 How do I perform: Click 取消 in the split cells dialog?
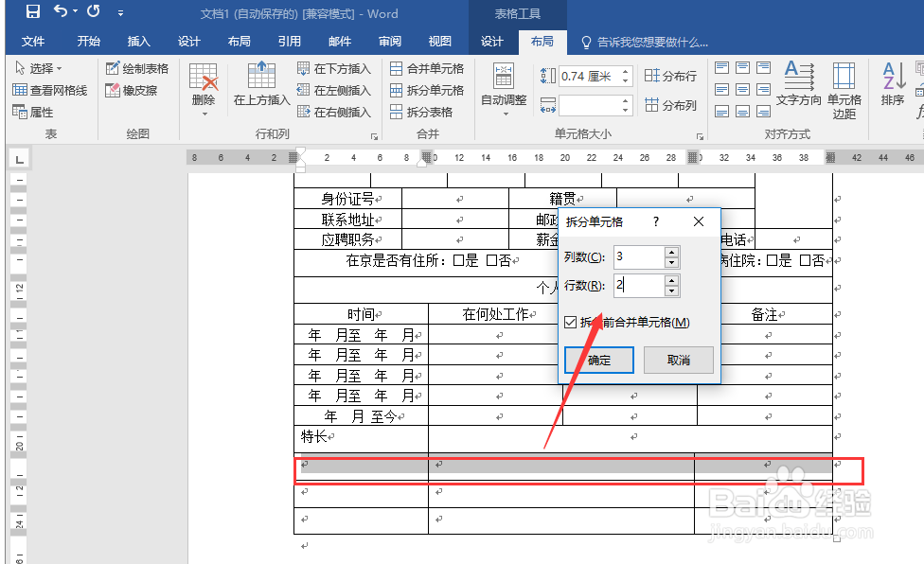click(x=678, y=360)
